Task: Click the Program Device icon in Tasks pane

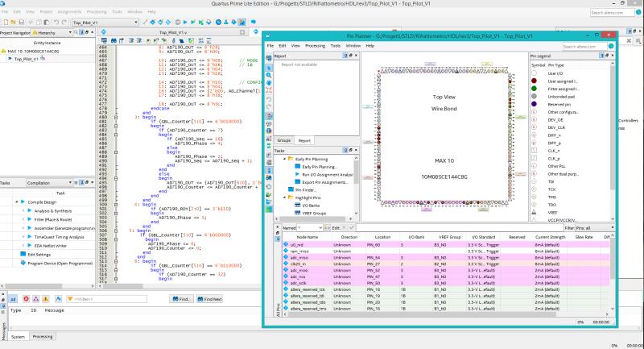Action: (x=23, y=263)
